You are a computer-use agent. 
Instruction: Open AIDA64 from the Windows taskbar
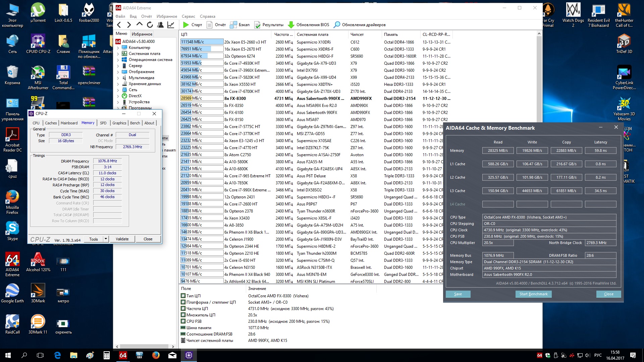(123, 355)
